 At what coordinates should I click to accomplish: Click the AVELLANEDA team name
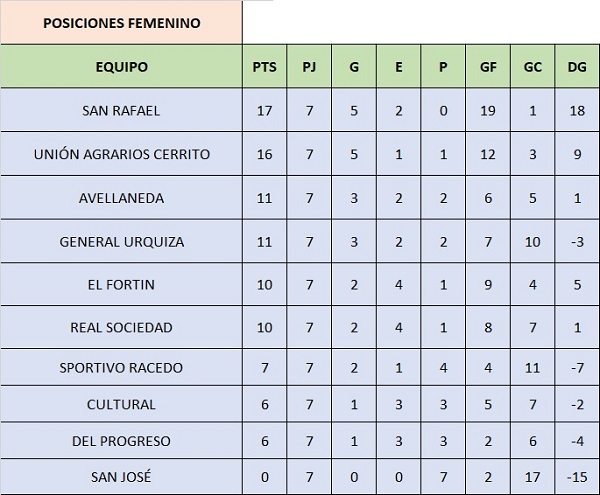(121, 198)
